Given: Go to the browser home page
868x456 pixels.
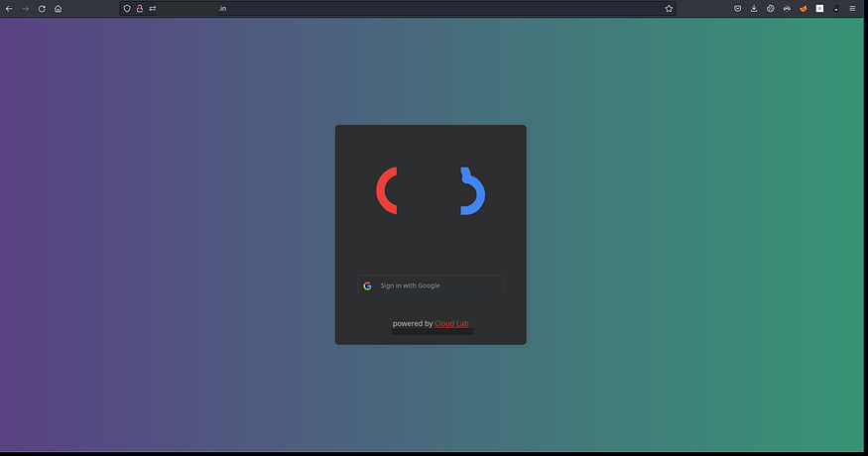Looking at the screenshot, I should 58,8.
